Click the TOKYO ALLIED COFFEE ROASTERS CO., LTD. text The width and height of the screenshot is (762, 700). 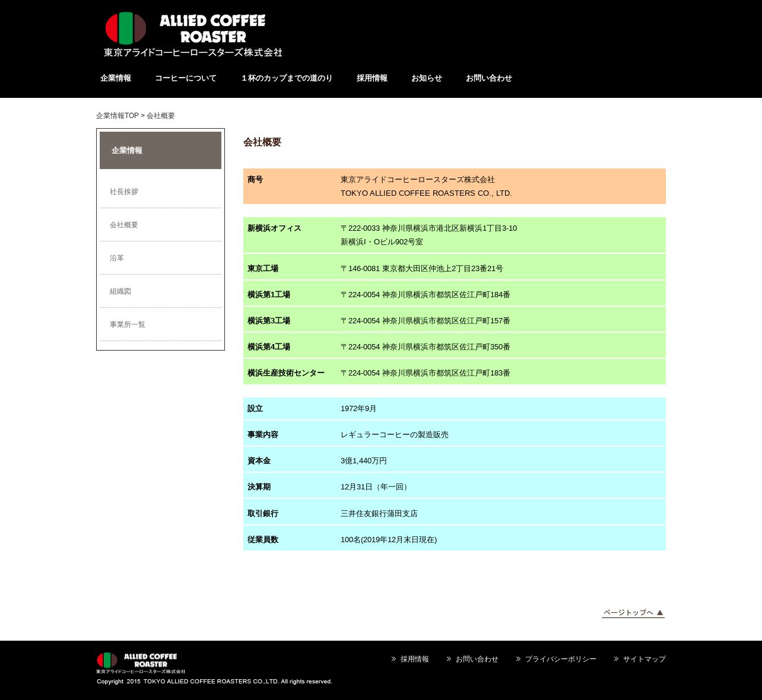pyautogui.click(x=426, y=193)
